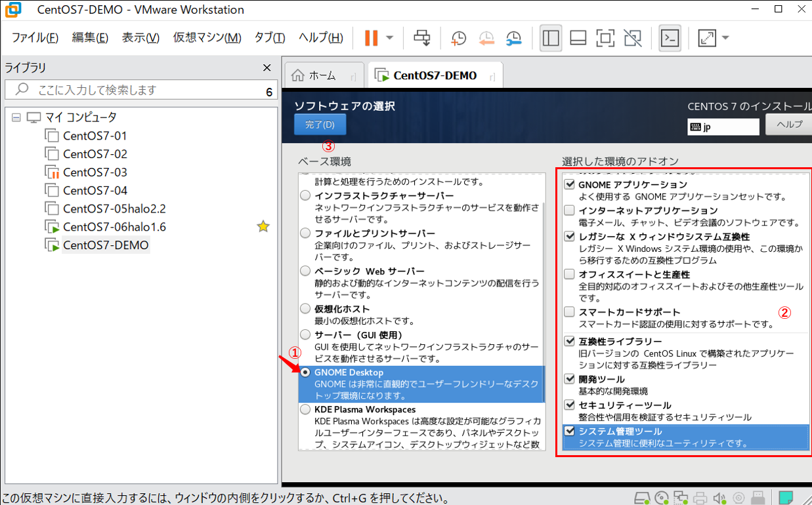Open the ファイル(F) menu
Image resolution: width=812 pixels, height=505 pixels.
(35, 38)
